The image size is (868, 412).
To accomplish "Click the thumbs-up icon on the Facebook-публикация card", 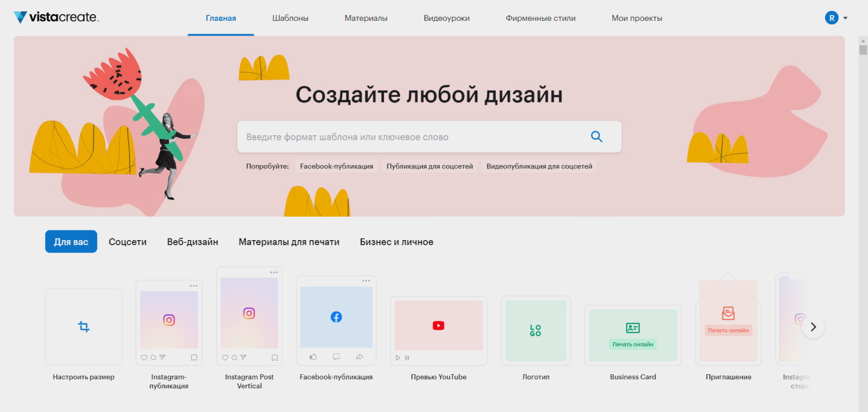I will (313, 357).
